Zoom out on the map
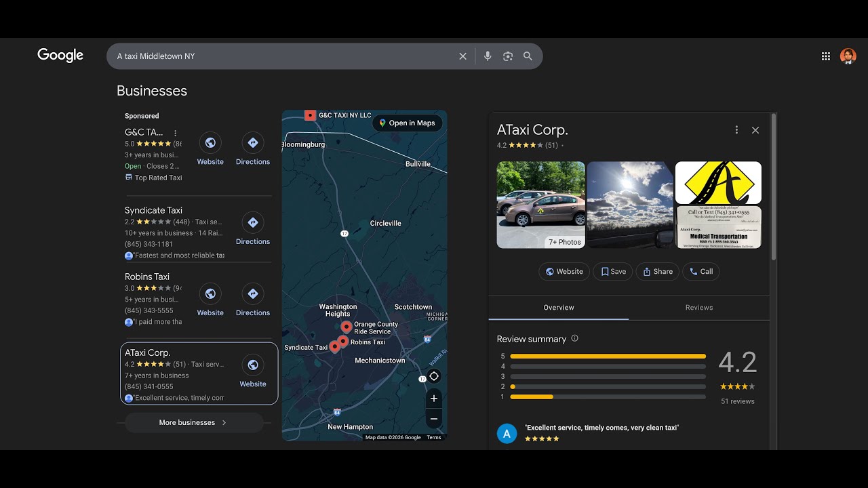This screenshot has width=868, height=488. point(434,419)
